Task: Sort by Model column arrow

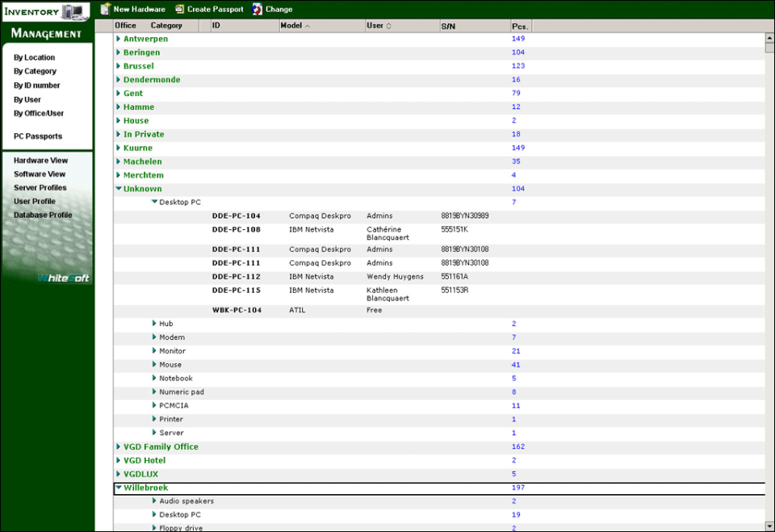Action: (x=308, y=26)
